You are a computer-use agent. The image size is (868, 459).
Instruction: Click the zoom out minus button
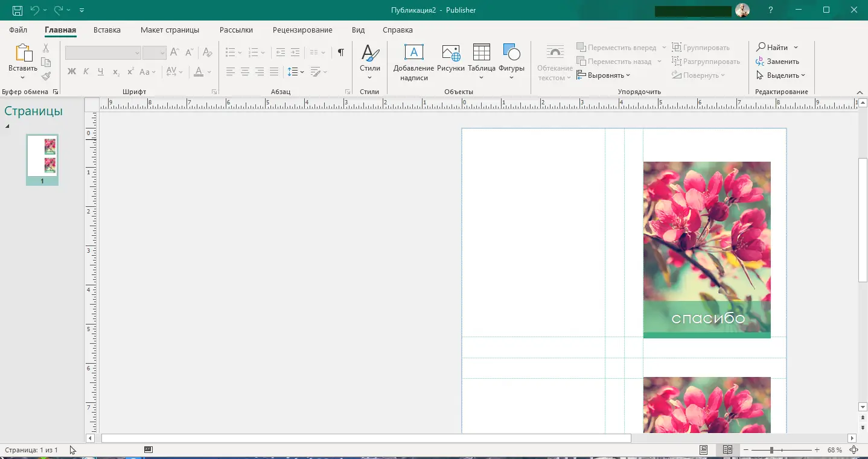[746, 450]
